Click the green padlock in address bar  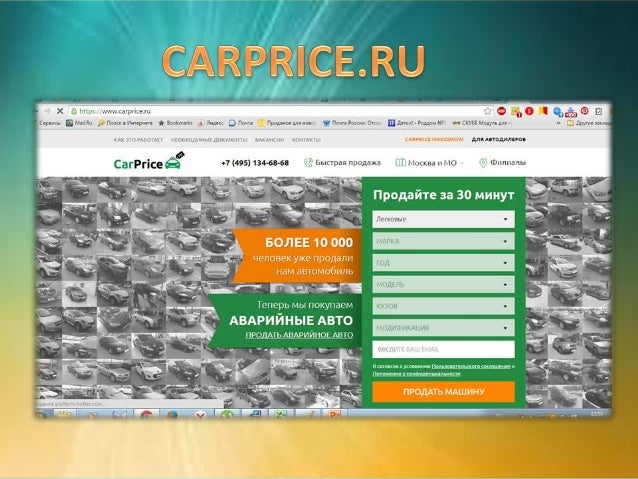point(74,111)
